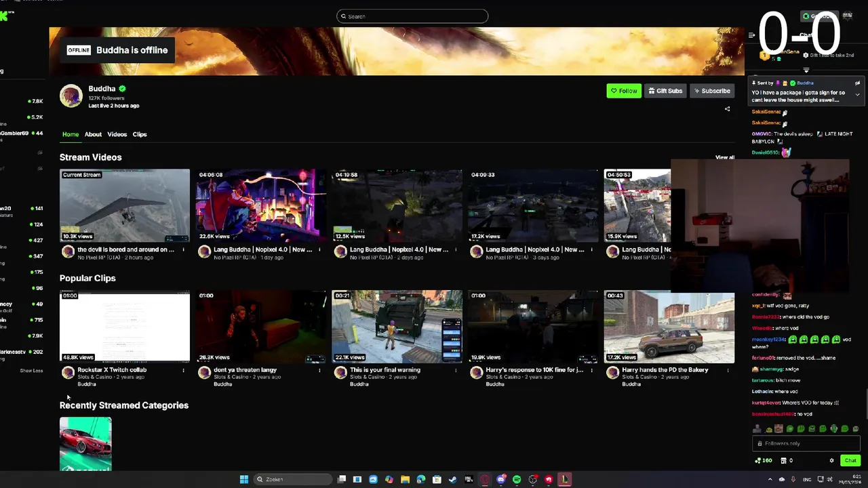Switch to the Home tab
Viewport: 868px width, 488px height.
pyautogui.click(x=71, y=134)
